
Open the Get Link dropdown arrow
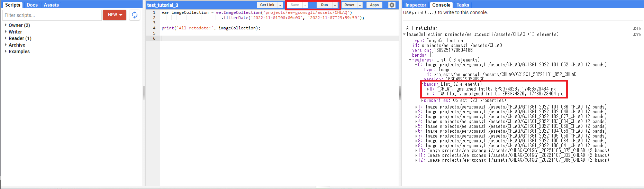point(280,5)
